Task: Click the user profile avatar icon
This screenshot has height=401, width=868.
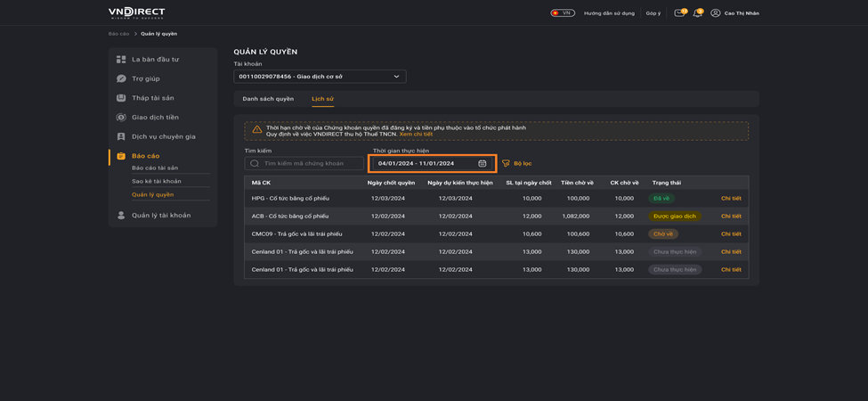Action: pyautogui.click(x=715, y=13)
